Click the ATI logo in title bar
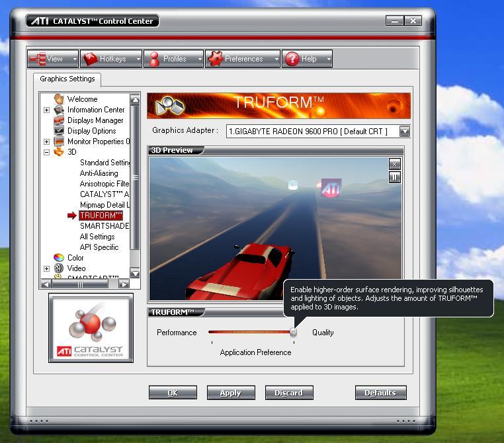The width and height of the screenshot is (504, 443). 40,21
